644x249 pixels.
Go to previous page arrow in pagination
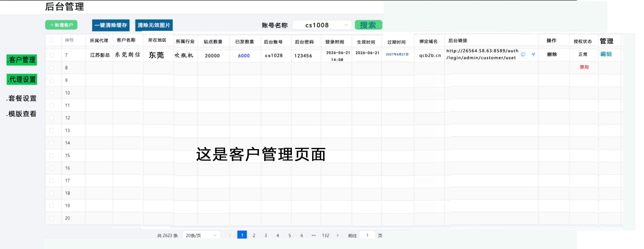(x=230, y=235)
